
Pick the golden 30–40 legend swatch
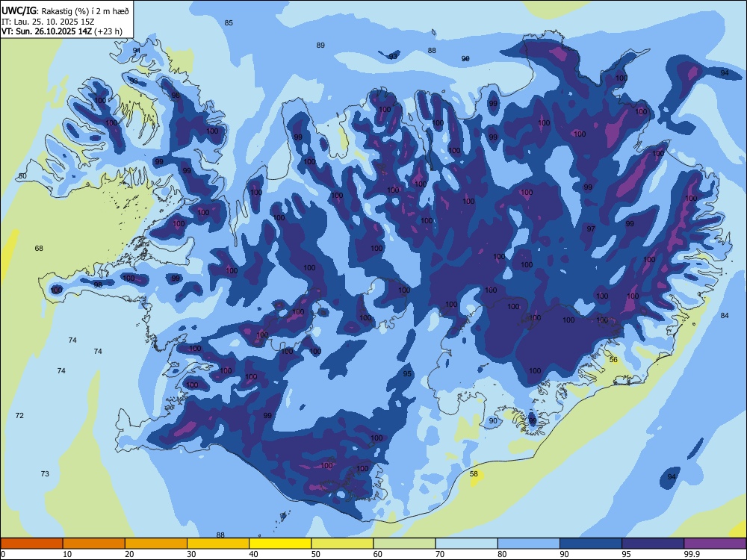(218, 544)
